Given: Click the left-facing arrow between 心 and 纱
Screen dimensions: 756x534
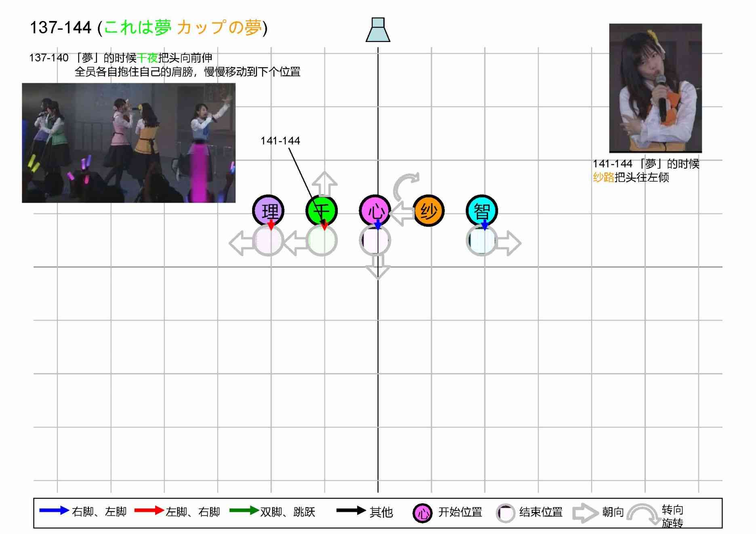Looking at the screenshot, I should (x=402, y=214).
